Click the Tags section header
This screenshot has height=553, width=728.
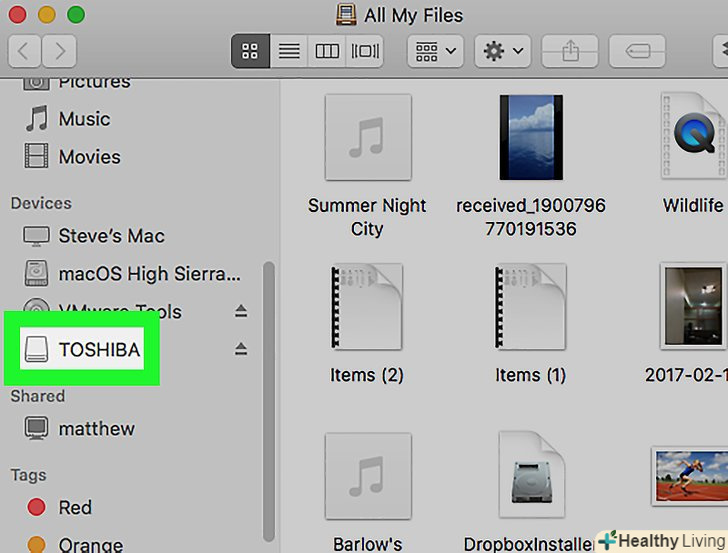[x=28, y=475]
